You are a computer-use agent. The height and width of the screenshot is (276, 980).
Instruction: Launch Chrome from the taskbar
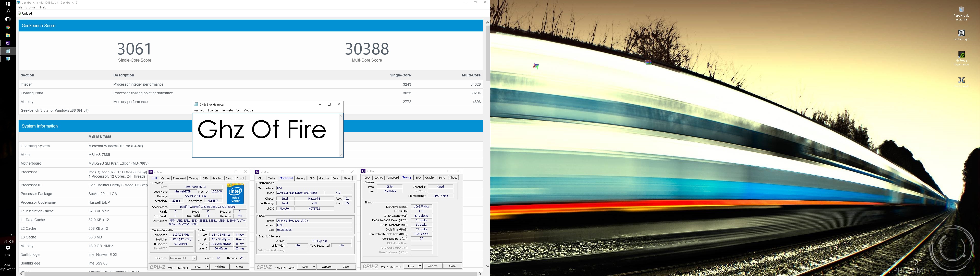tap(8, 27)
